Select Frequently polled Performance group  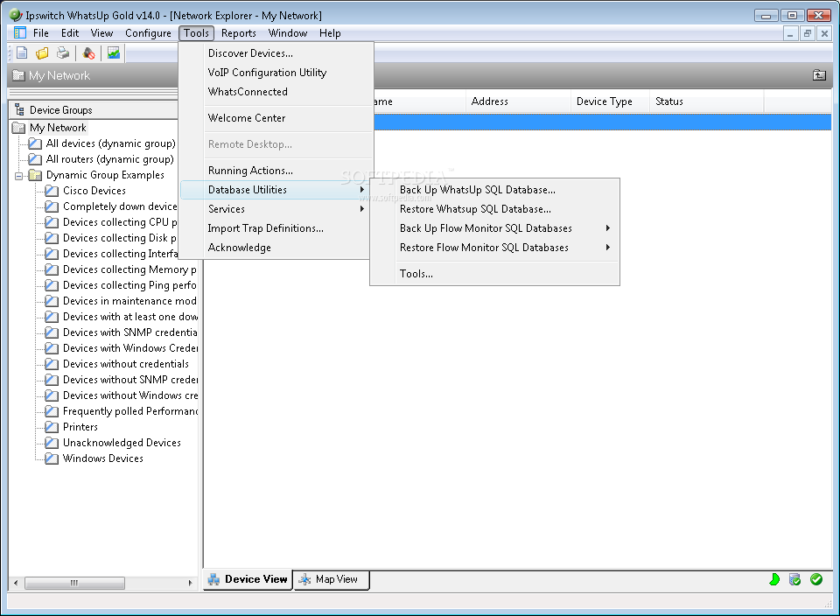coord(130,411)
